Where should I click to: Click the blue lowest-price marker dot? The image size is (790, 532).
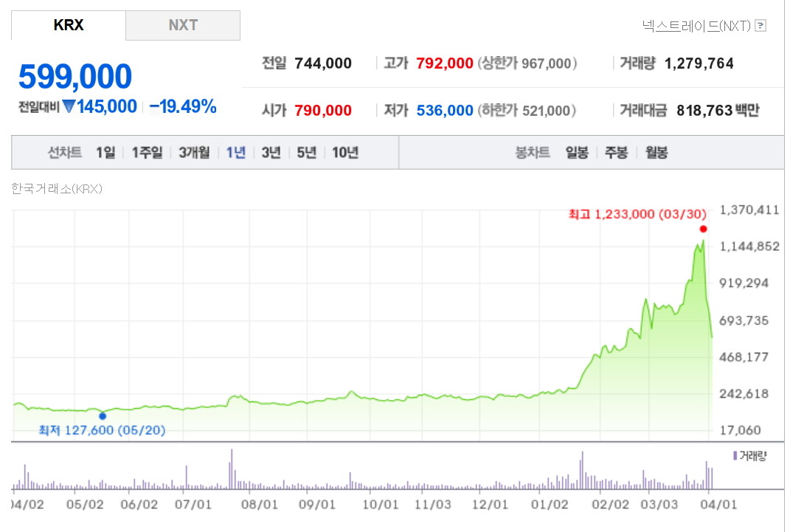tap(103, 416)
